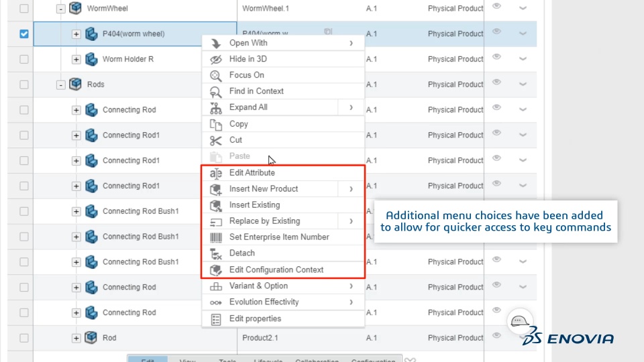
Task: Open the Insert New Product submenu arrow
Action: coord(351,189)
